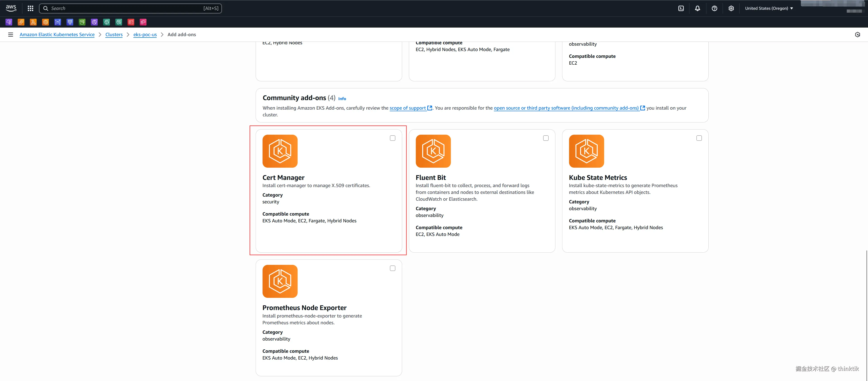The width and height of the screenshot is (868, 381).
Task: Click "EKS Auto Mode, EC2, Fargate, Hybrid Nodes" under Cert Manager
Action: click(309, 221)
